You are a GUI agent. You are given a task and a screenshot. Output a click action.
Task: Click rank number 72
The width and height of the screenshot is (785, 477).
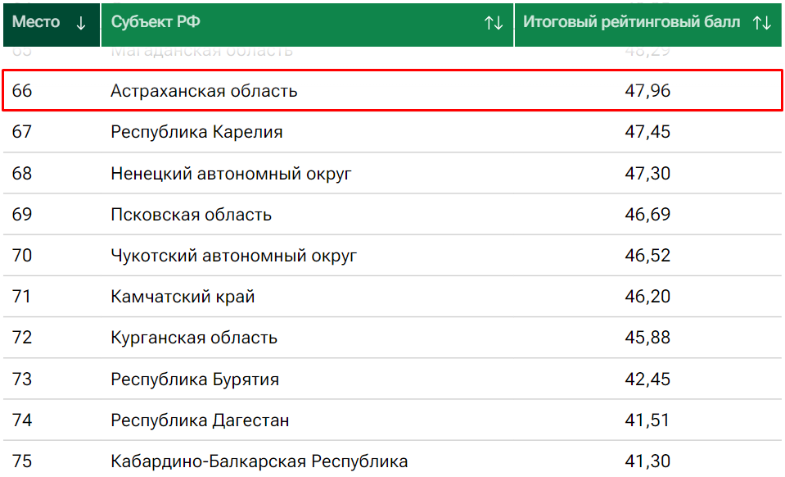22,337
